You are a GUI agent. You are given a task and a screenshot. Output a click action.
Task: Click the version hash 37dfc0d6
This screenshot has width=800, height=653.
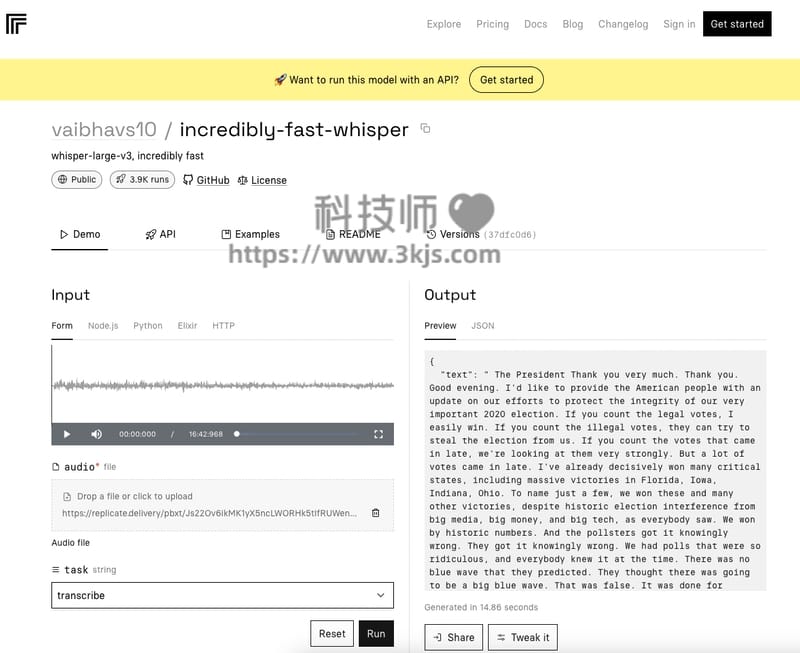pos(509,235)
